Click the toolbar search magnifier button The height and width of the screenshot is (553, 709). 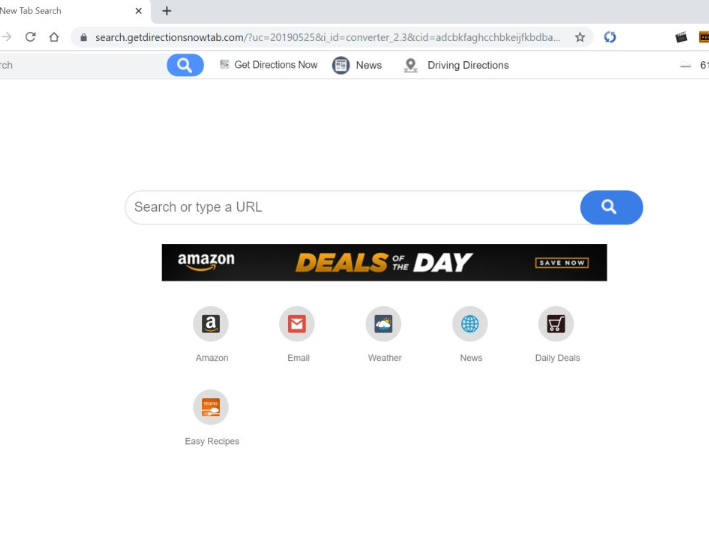185,65
